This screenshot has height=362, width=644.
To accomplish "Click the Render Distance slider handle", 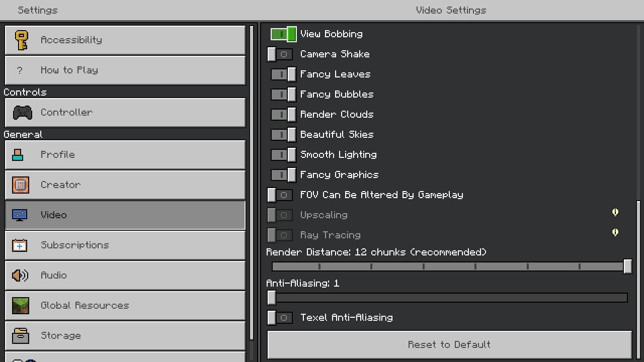I will [x=627, y=266].
